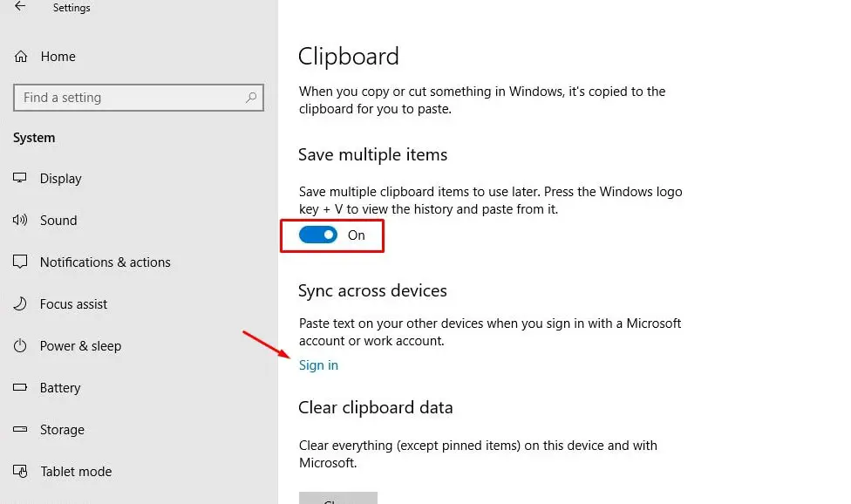Click the search magnifier icon
Image resolution: width=851 pixels, height=504 pixels.
pos(251,98)
